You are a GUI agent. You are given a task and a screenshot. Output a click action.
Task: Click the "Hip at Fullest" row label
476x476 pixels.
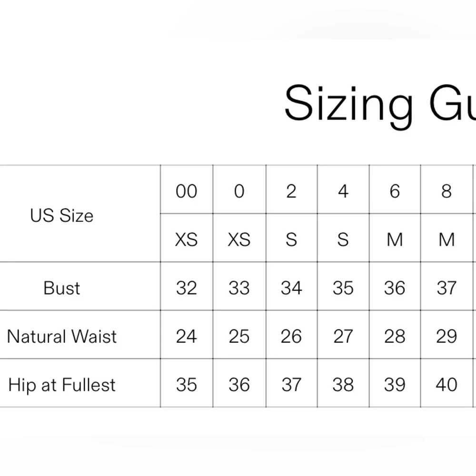(x=62, y=385)
